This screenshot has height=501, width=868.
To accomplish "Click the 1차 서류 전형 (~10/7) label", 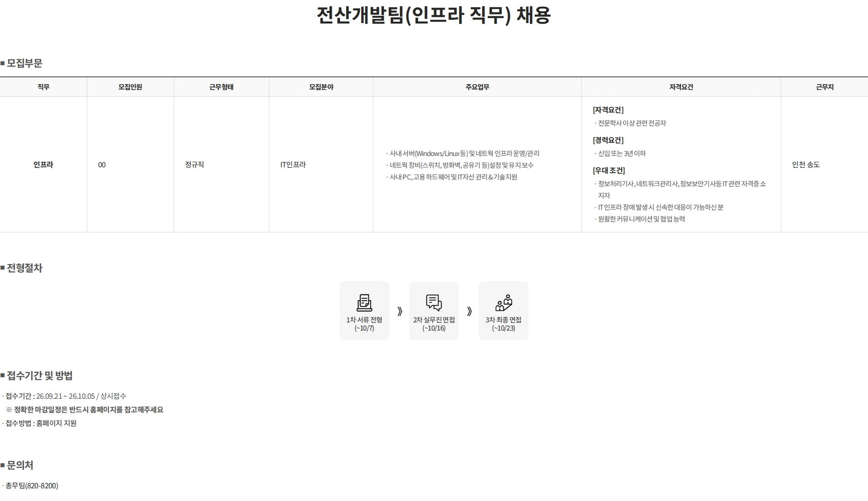I will [364, 324].
